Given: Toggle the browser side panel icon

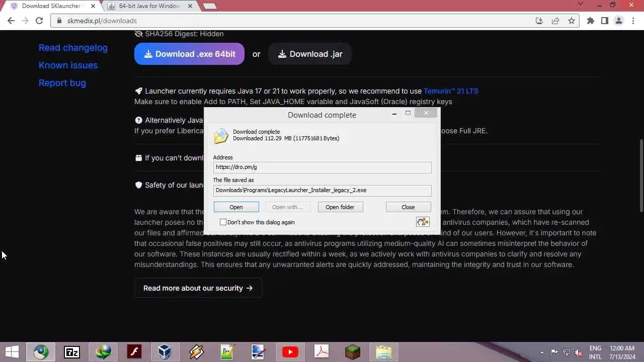Looking at the screenshot, I should (x=605, y=21).
